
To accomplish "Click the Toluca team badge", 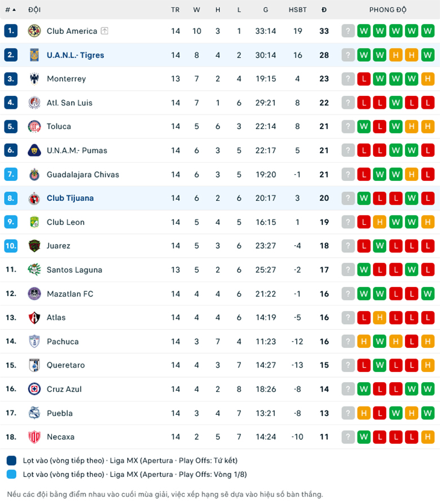I will click(x=34, y=126).
